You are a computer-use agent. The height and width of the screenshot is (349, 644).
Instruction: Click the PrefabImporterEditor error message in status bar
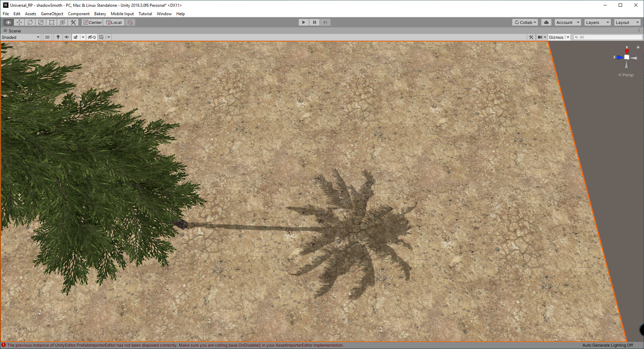172,345
